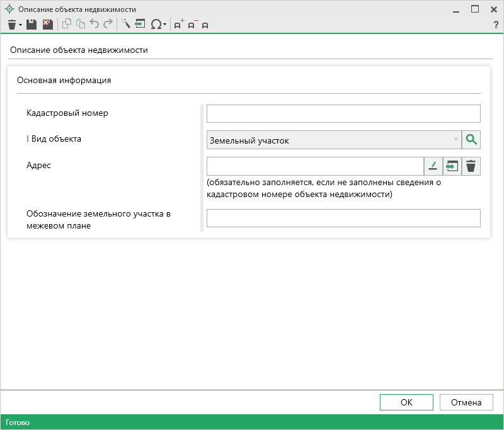
Task: Click the save icon with red X
Action: point(47,25)
